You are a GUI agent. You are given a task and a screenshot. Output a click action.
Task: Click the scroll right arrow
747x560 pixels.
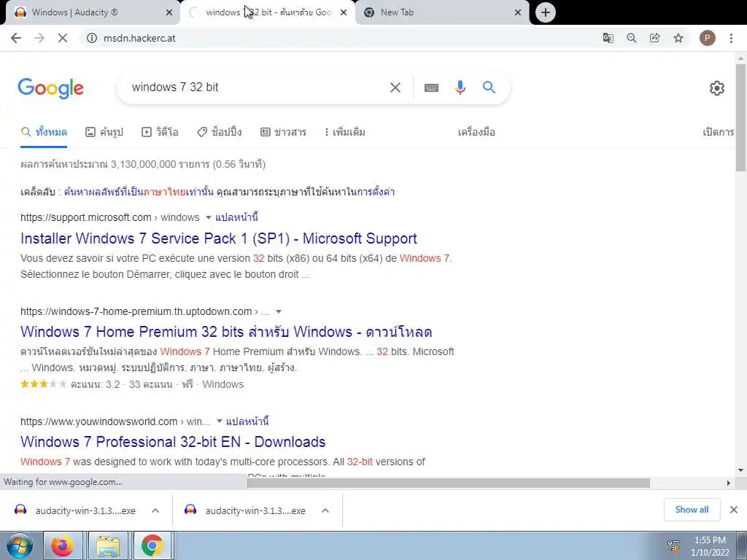(729, 483)
